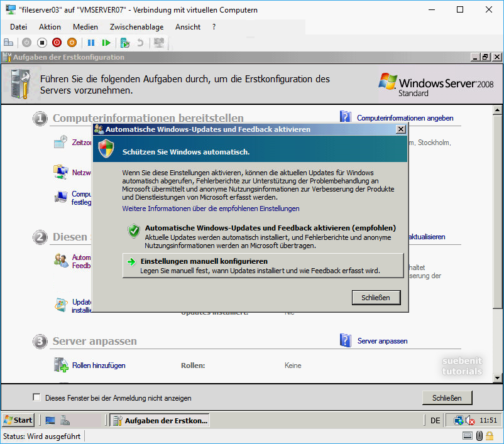Open the Server anpassen help link

point(383,341)
